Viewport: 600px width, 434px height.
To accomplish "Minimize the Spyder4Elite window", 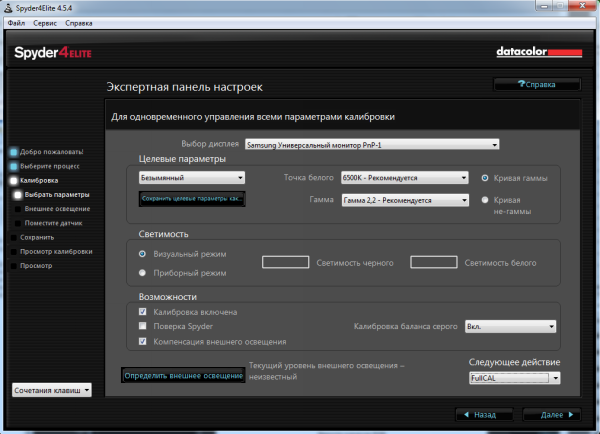I will (x=544, y=5).
